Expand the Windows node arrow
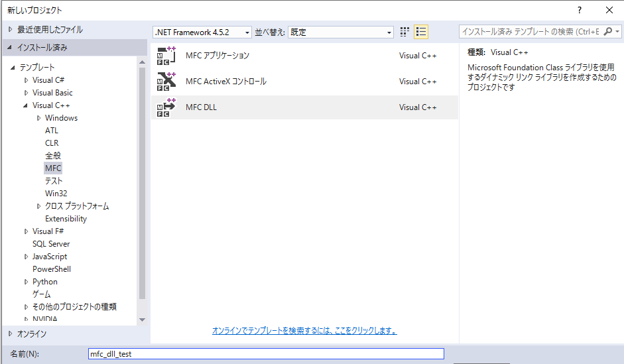624x364 pixels. (38, 118)
